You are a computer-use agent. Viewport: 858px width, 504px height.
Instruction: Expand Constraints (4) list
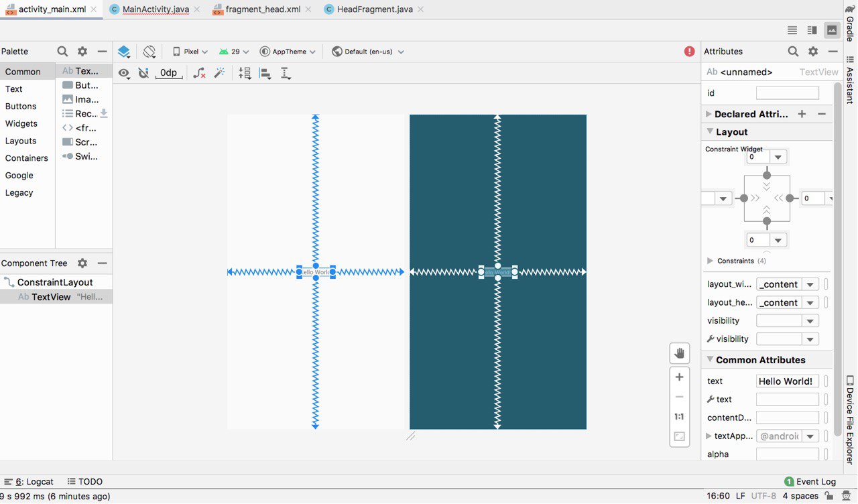[x=711, y=261]
